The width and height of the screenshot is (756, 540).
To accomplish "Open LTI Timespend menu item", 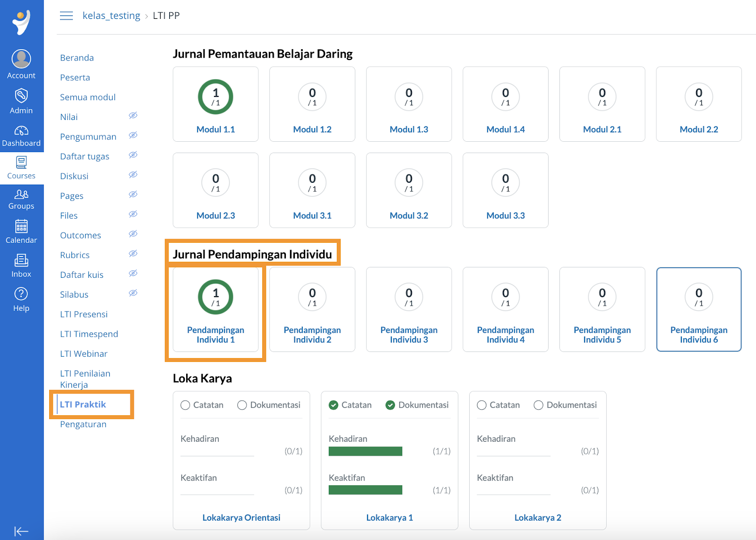I will point(89,334).
